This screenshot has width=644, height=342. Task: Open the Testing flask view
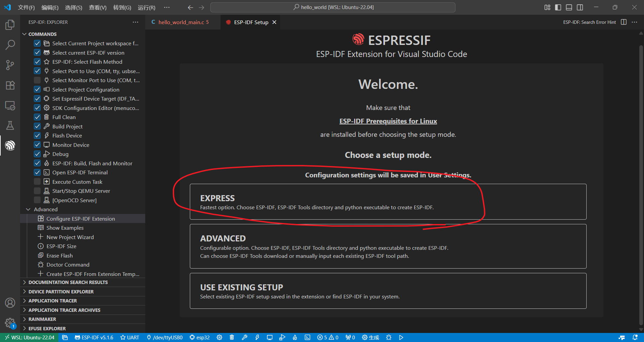[10, 125]
